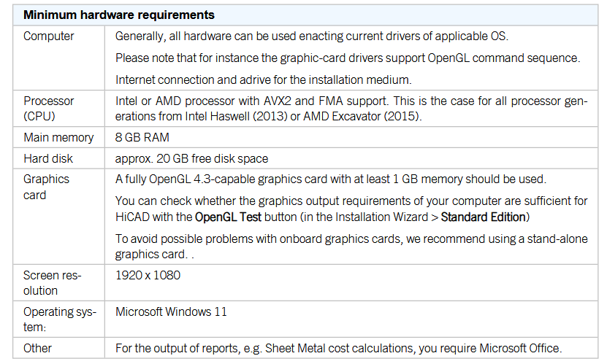607x364 pixels.
Task: Click the bold 'Standard Edition' text
Action: (484, 217)
